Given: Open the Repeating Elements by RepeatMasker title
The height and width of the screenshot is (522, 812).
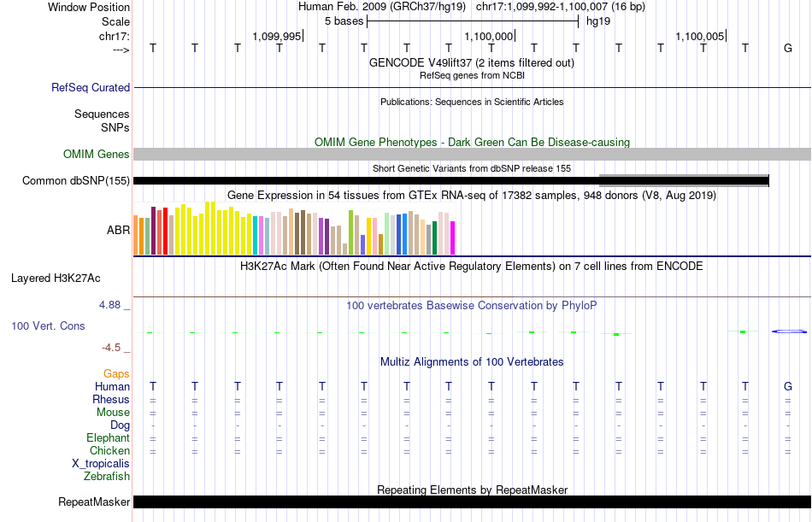Looking at the screenshot, I should click(x=473, y=490).
